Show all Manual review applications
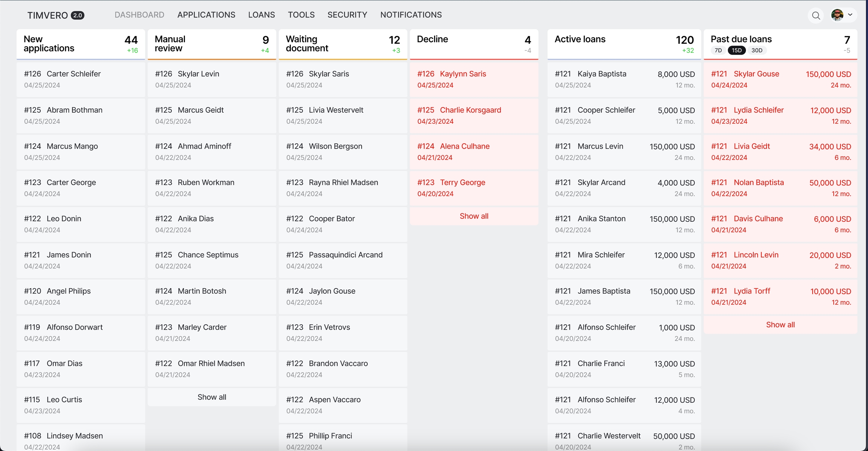868x451 pixels. (212, 397)
